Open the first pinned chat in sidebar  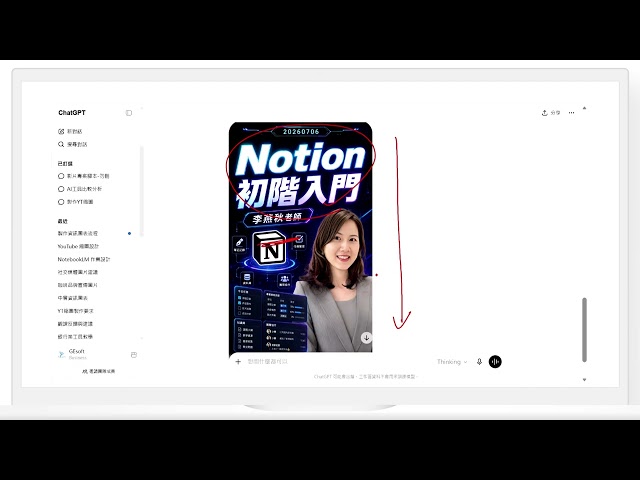point(84,176)
